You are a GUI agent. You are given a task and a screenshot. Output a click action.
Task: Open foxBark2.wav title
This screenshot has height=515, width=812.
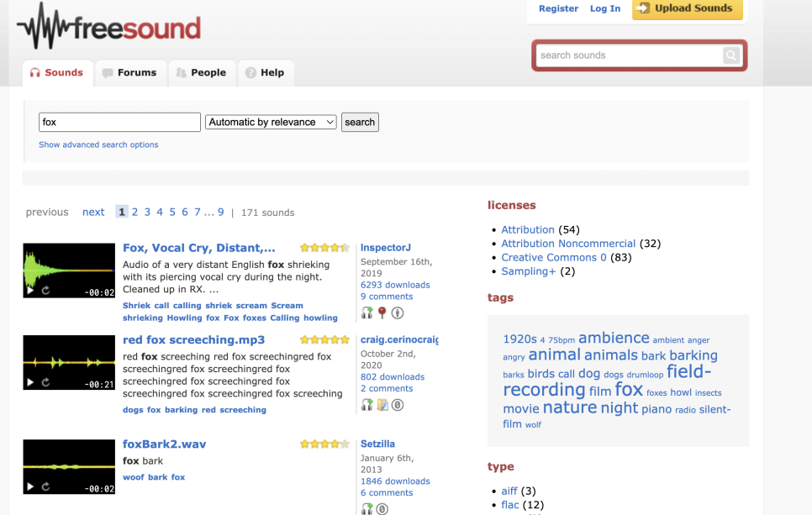pyautogui.click(x=164, y=444)
